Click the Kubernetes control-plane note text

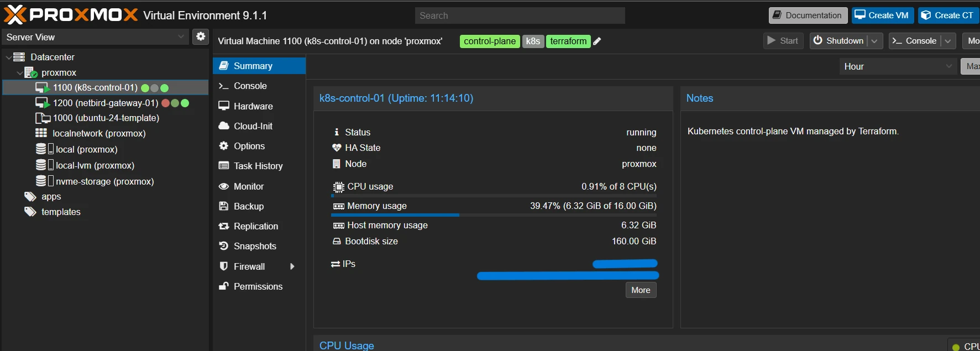793,132
